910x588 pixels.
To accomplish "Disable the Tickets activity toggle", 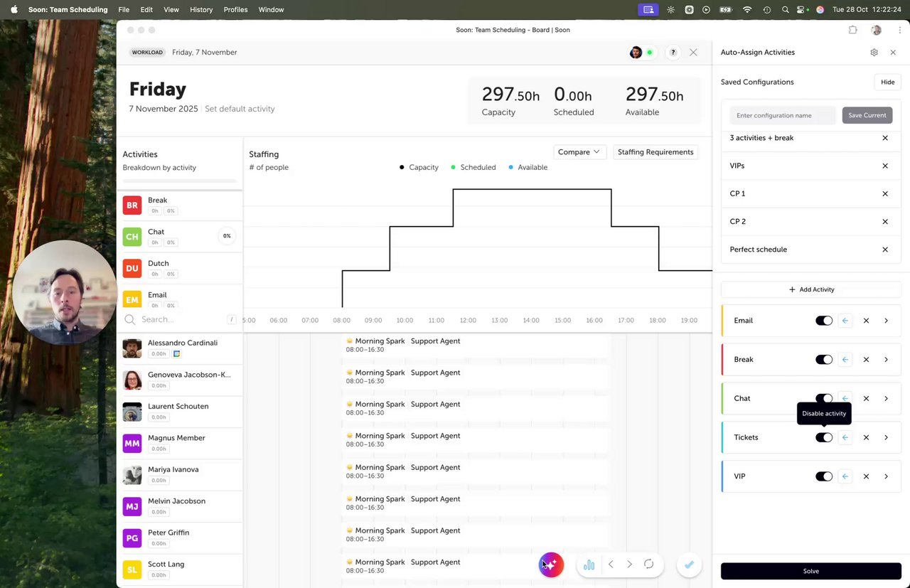I will (824, 438).
